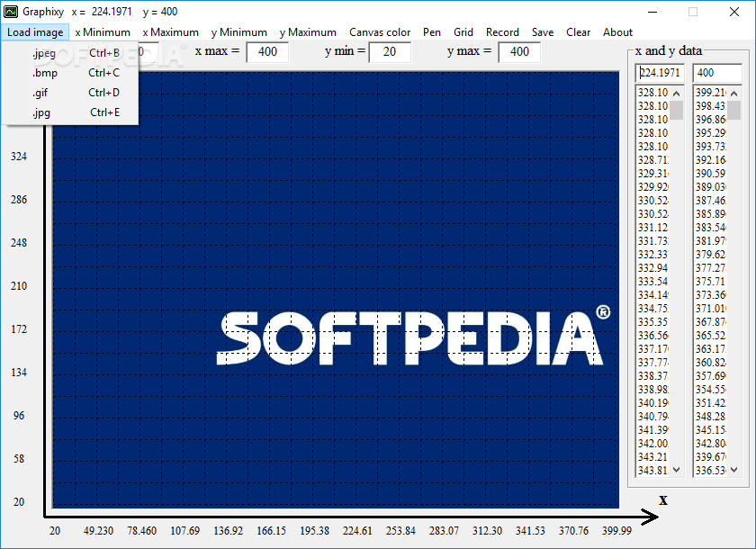The width and height of the screenshot is (756, 549).
Task: Open the About menu
Action: (617, 32)
